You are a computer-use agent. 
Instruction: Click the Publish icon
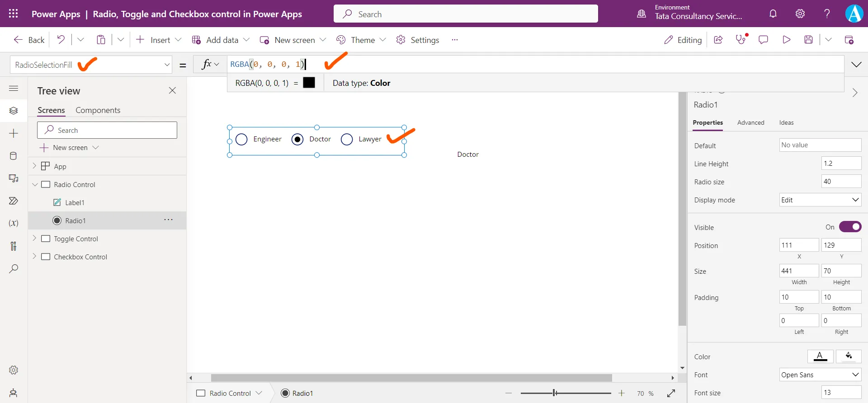(x=849, y=40)
